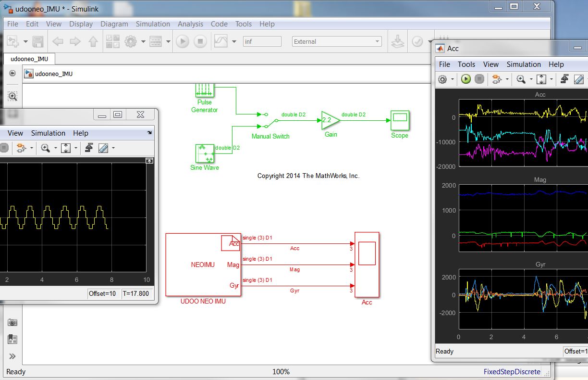
Task: Open the Model Configuration dropdown arrow
Action: coord(143,42)
